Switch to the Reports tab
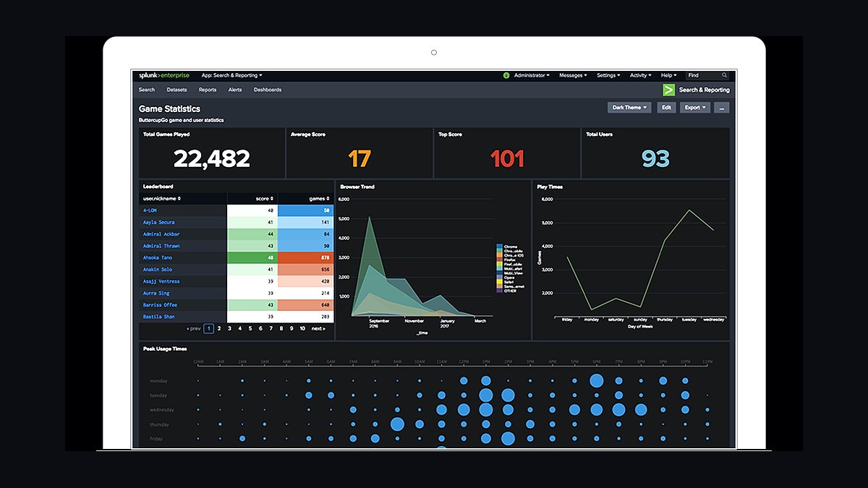Viewport: 868px width, 488px height. 208,90
